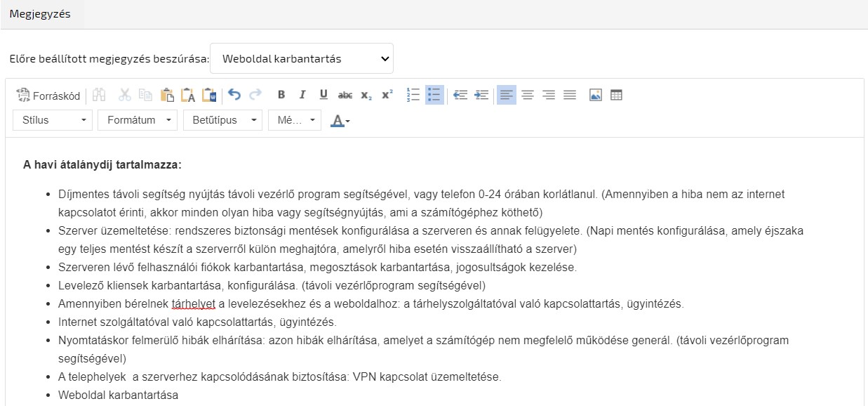Insert a table icon
The image size is (868, 406).
click(x=616, y=95)
